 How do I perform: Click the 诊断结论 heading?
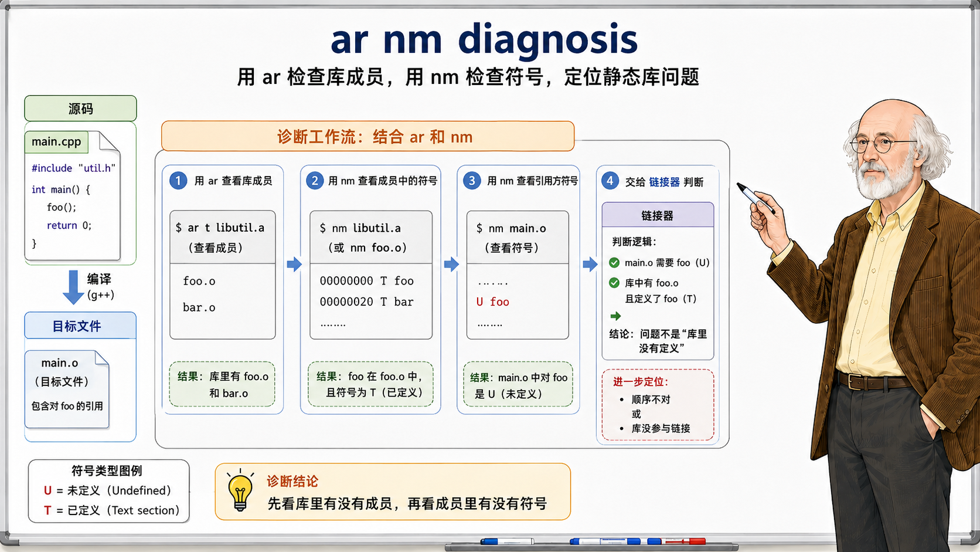(292, 481)
